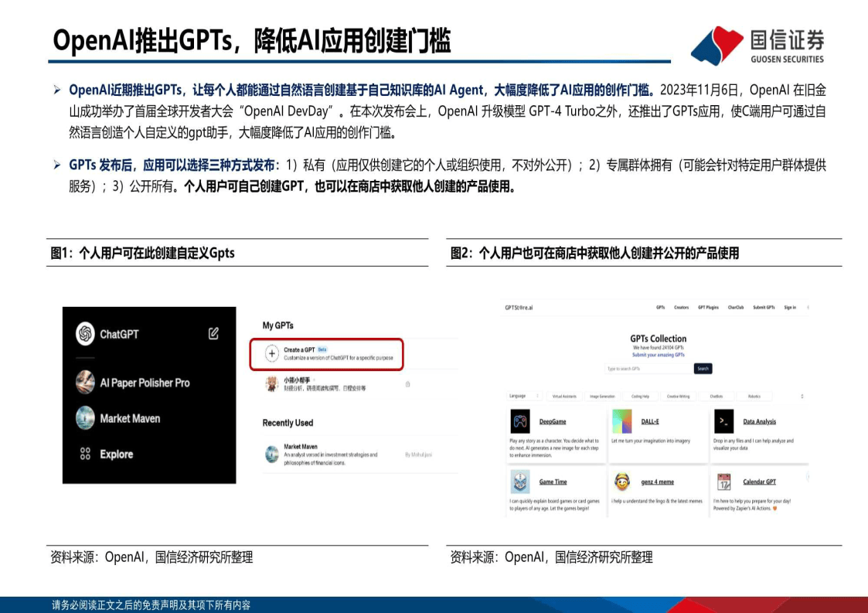Expand the sort selector at the filter bar's end

[802, 396]
